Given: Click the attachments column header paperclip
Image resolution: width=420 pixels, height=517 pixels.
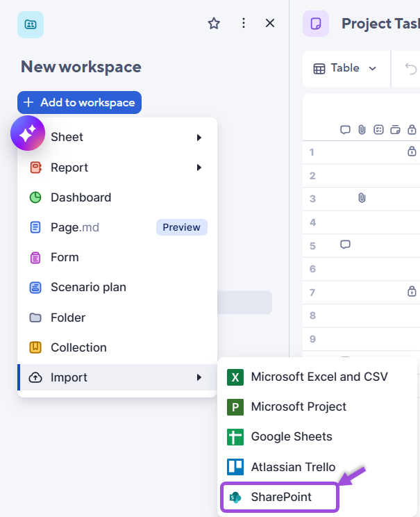Looking at the screenshot, I should coord(362,130).
